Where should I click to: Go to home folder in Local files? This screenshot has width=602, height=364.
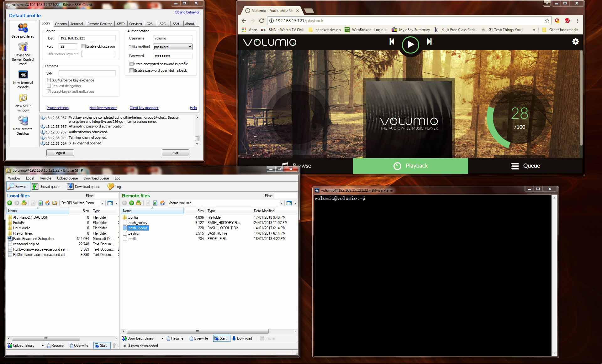tap(48, 203)
